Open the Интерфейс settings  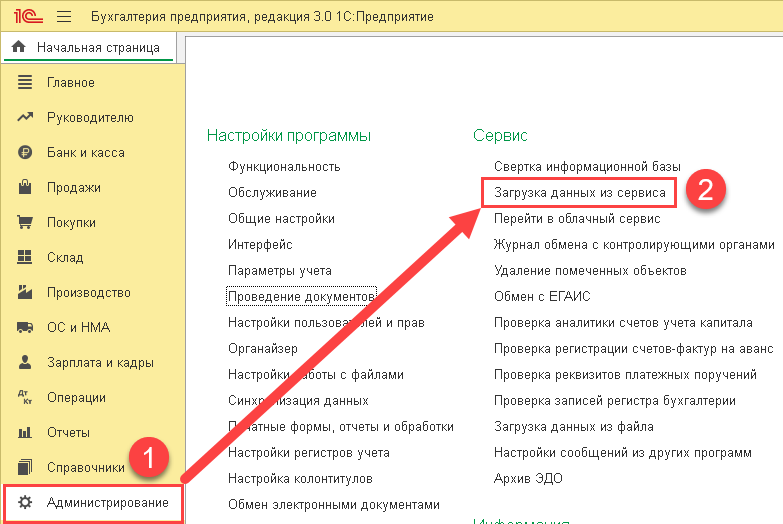[x=260, y=244]
